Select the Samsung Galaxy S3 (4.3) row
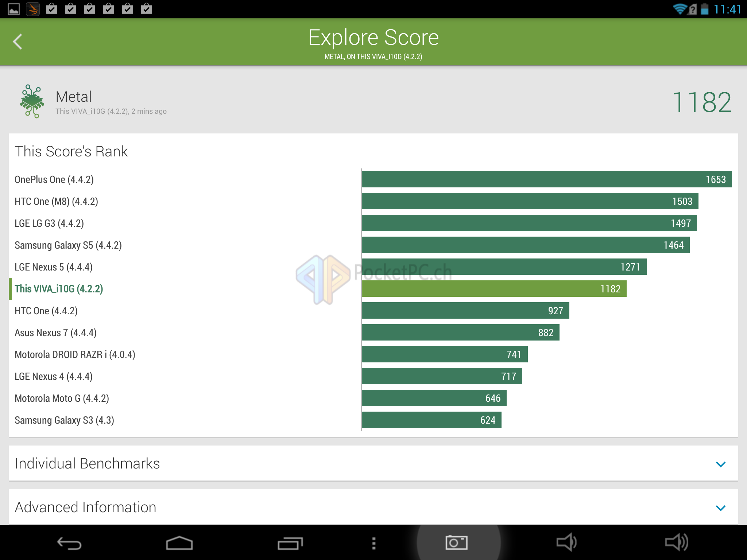 click(373, 420)
